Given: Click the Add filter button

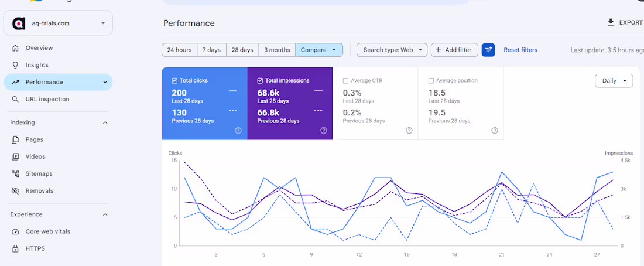Looking at the screenshot, I should pos(454,50).
